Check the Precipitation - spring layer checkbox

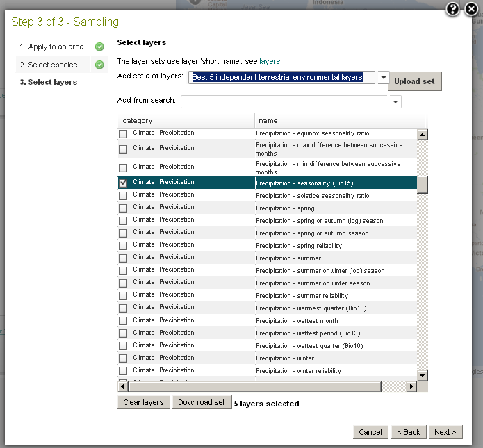(123, 208)
